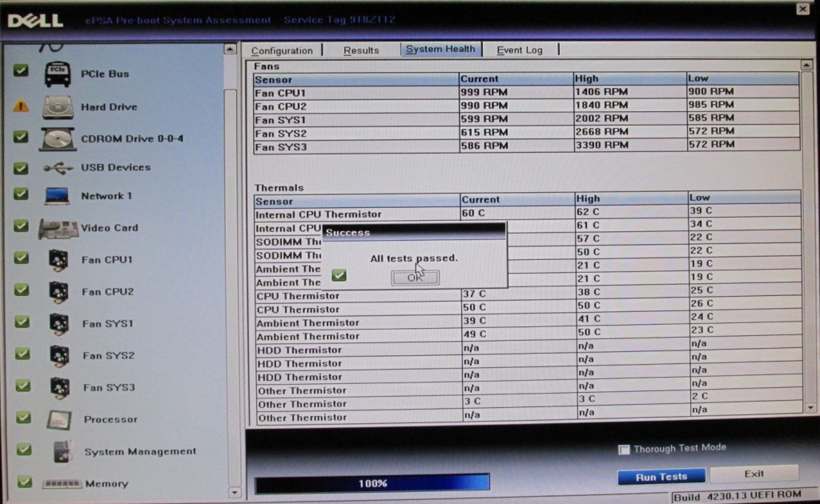The height and width of the screenshot is (504, 820).
Task: Click the CDROM Drive passed checkmark
Action: pyautogui.click(x=21, y=137)
